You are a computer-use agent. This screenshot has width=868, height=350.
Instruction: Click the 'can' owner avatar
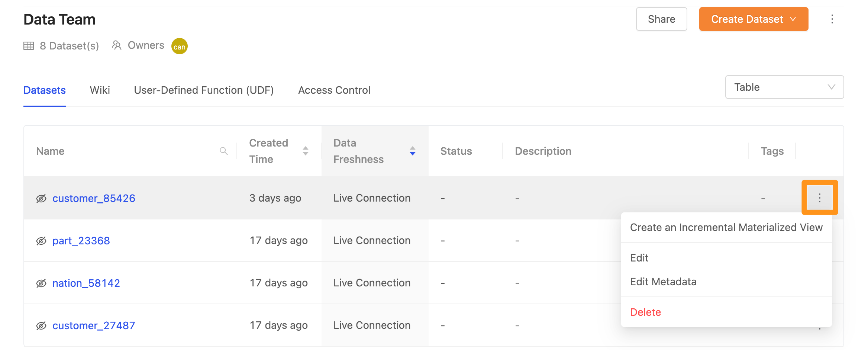179,46
